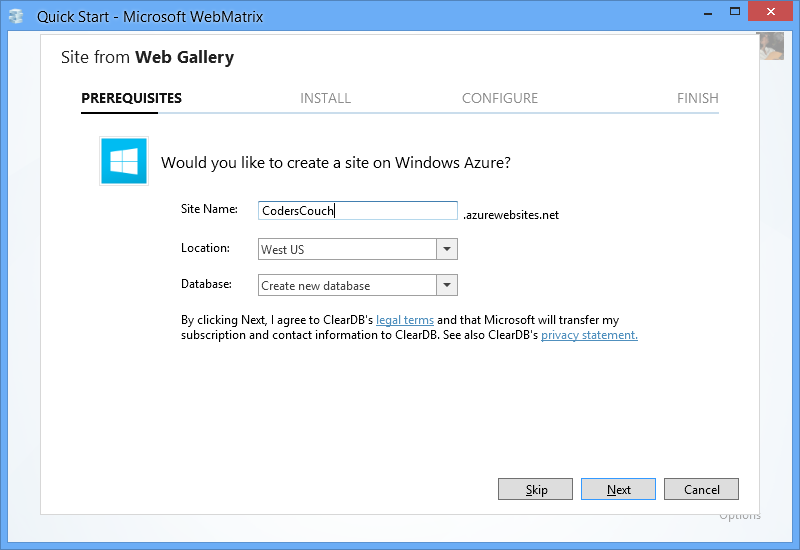Maximize the WebMatrix window
This screenshot has height=550, width=800.
coord(735,12)
